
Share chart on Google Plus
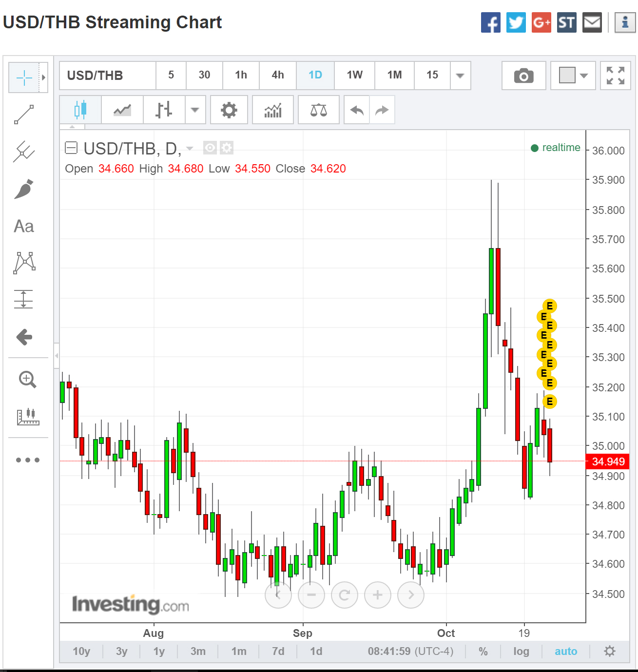tap(541, 22)
